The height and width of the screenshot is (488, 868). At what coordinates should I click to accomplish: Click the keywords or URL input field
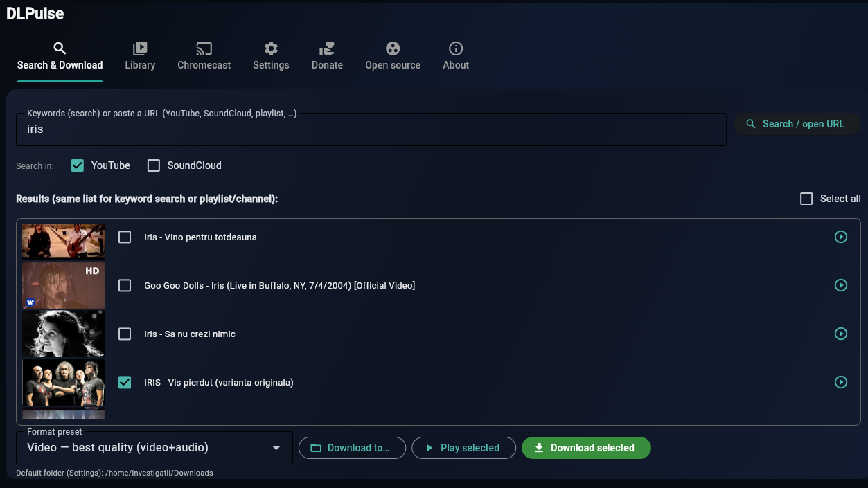(371, 129)
